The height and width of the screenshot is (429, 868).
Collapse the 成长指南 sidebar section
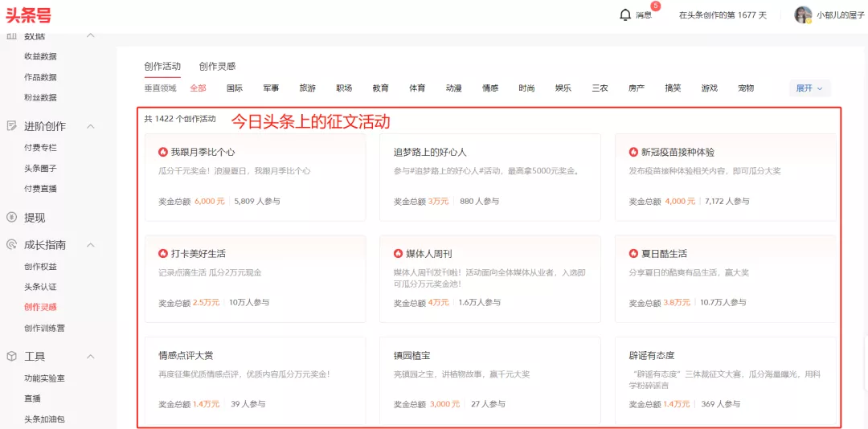pyautogui.click(x=90, y=245)
